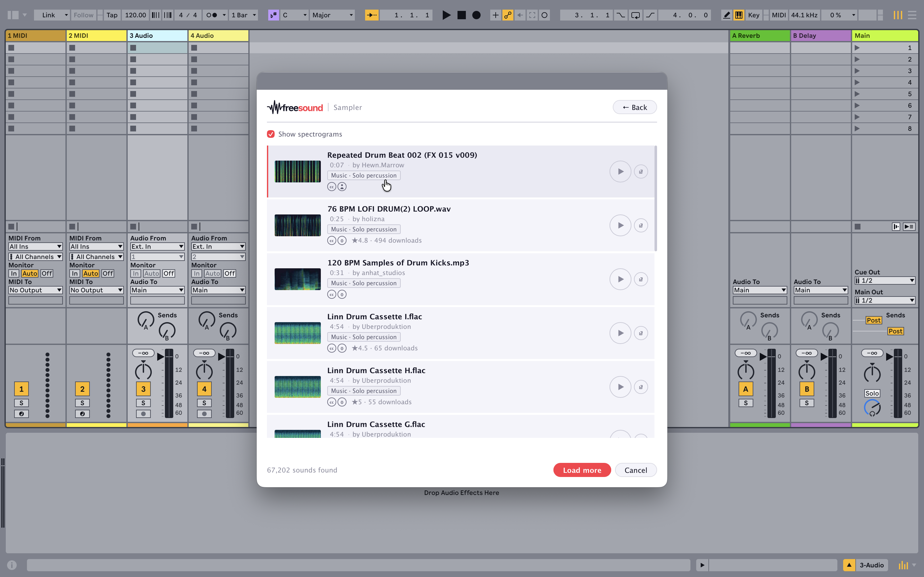
Task: Enable the draw mode pencil icon
Action: tap(727, 15)
